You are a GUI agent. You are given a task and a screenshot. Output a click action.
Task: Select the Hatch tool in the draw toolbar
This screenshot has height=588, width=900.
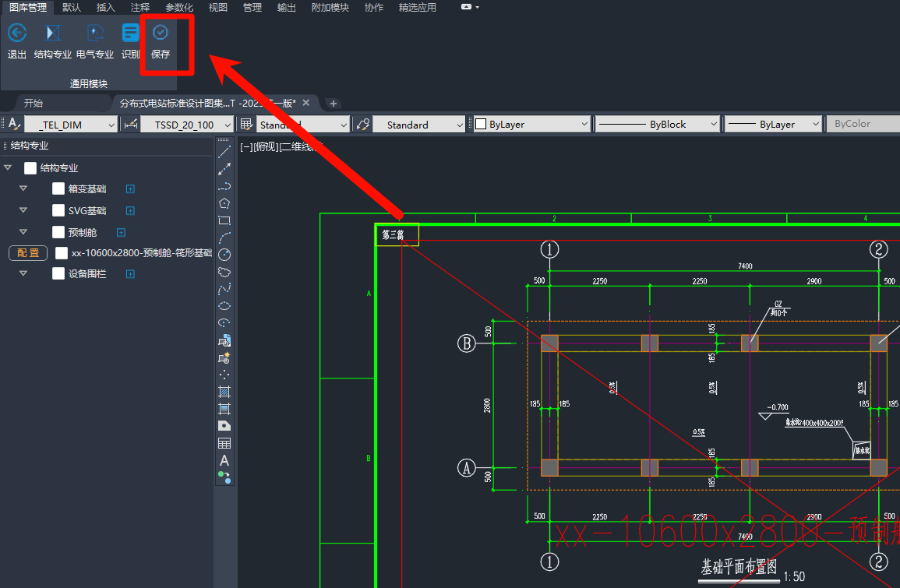pos(224,392)
